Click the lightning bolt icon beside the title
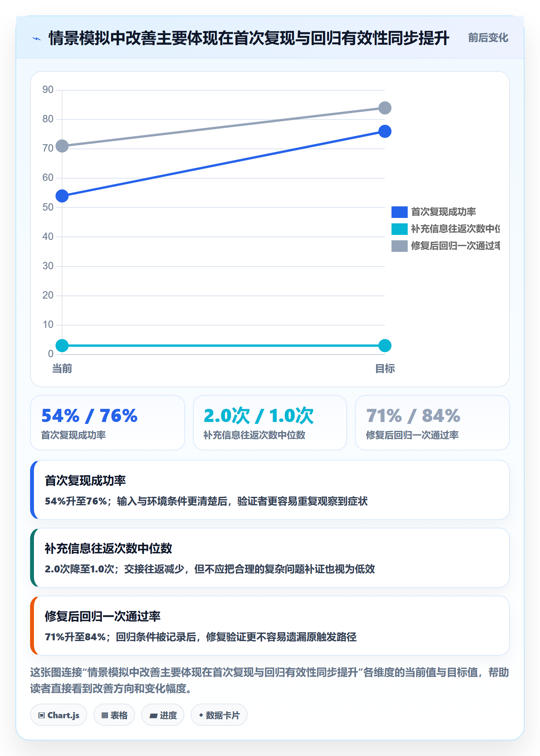This screenshot has height=756, width=540. click(x=37, y=39)
